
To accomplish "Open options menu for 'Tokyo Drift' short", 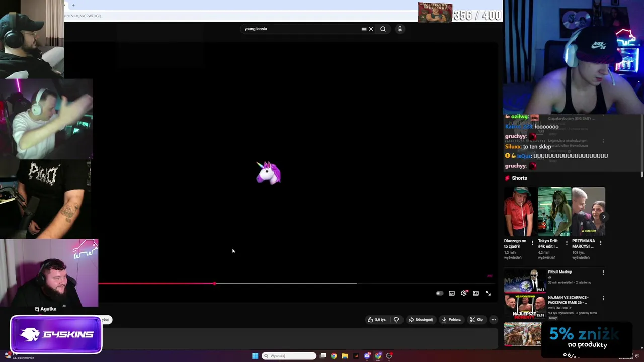I will [x=567, y=243].
